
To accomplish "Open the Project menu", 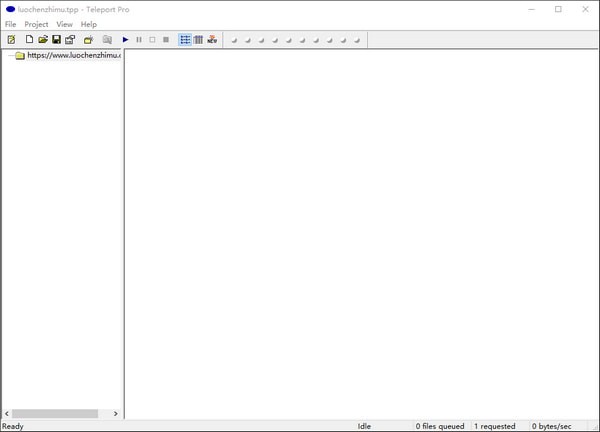I will coord(36,24).
